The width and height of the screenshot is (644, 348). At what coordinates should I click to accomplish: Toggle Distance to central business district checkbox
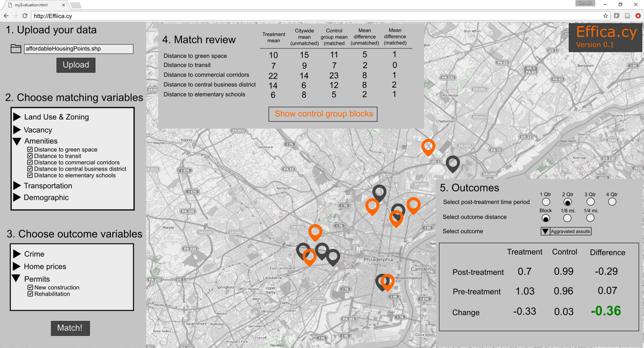30,169
